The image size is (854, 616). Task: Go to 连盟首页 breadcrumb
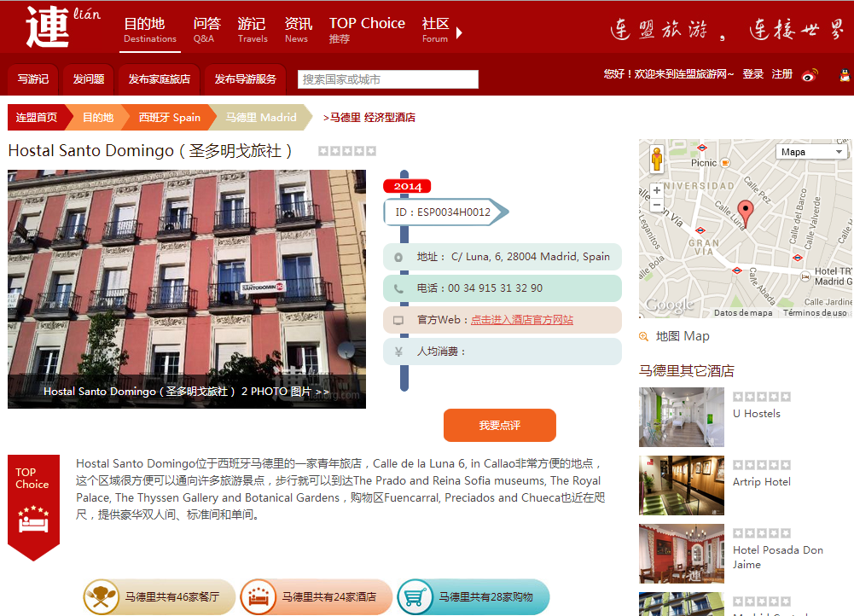click(x=37, y=117)
